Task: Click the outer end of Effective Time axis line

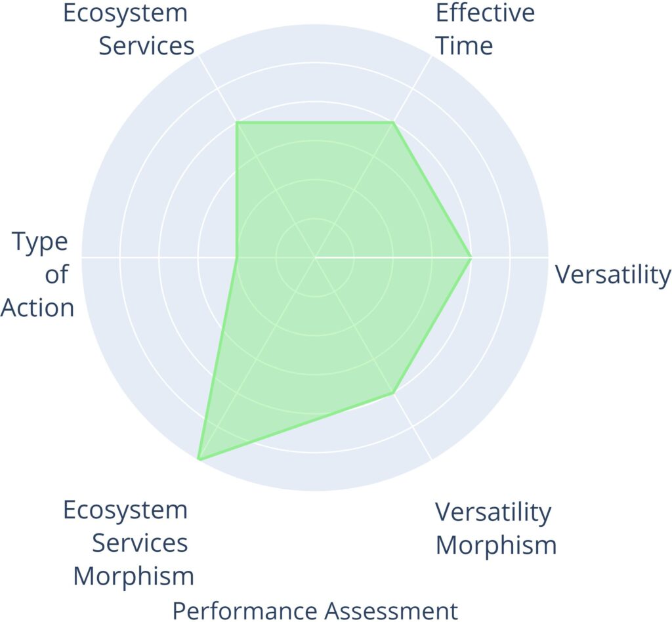Action: coord(431,56)
